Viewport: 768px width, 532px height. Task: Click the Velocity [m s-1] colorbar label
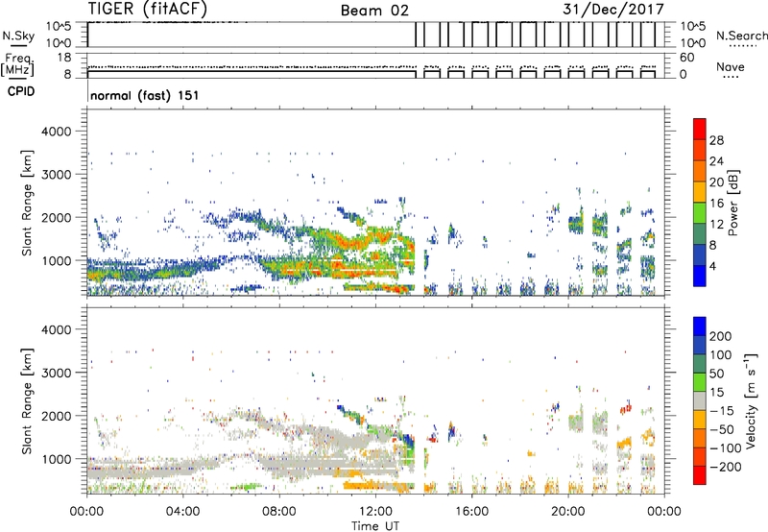coord(751,401)
